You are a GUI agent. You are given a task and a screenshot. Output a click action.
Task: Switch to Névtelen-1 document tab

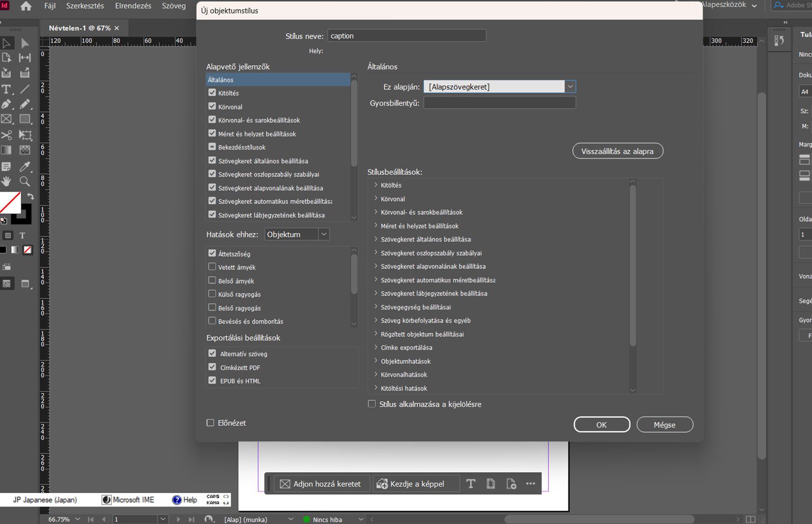(80, 28)
